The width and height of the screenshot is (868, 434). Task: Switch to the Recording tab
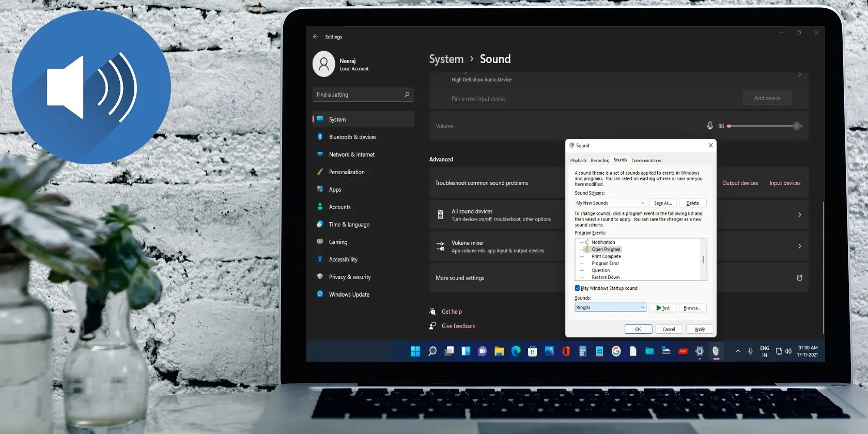(600, 161)
